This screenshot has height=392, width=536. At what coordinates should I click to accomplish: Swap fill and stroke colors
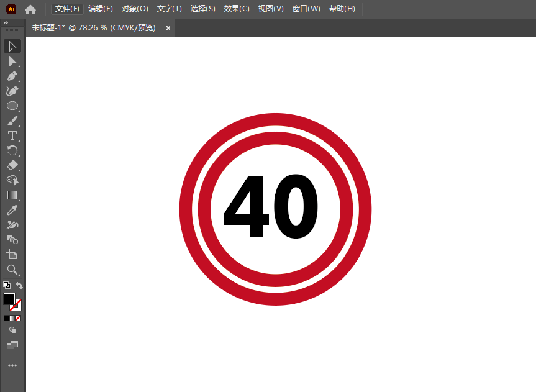(19, 285)
